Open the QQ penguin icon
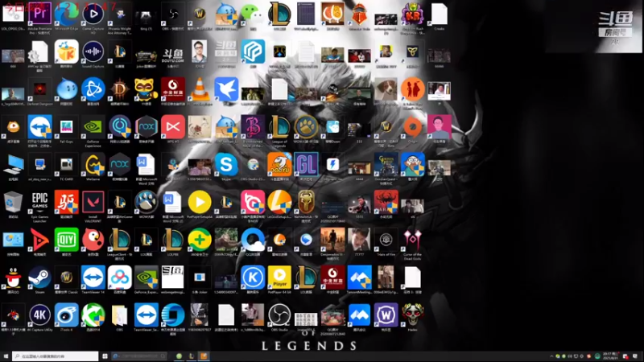This screenshot has width=644, height=362. coord(13,278)
